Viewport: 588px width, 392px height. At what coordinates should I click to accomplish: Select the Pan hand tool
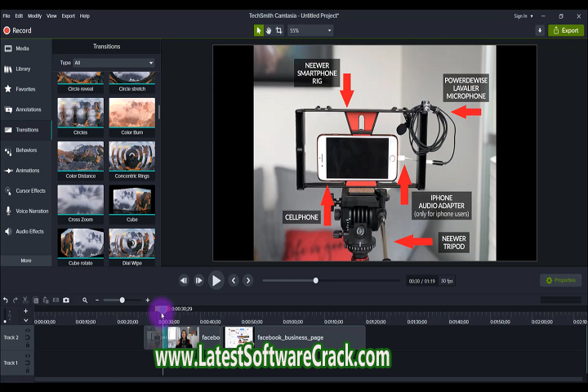click(269, 30)
